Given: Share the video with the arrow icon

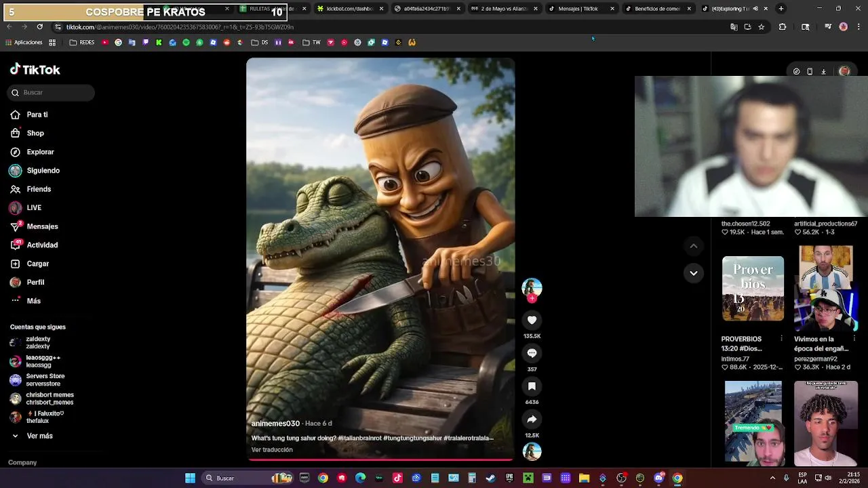Looking at the screenshot, I should (532, 420).
